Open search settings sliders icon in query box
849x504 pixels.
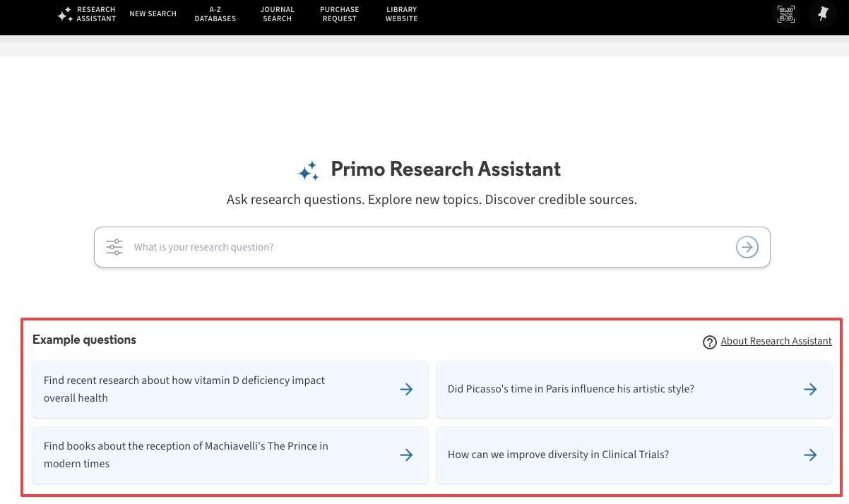coord(114,247)
